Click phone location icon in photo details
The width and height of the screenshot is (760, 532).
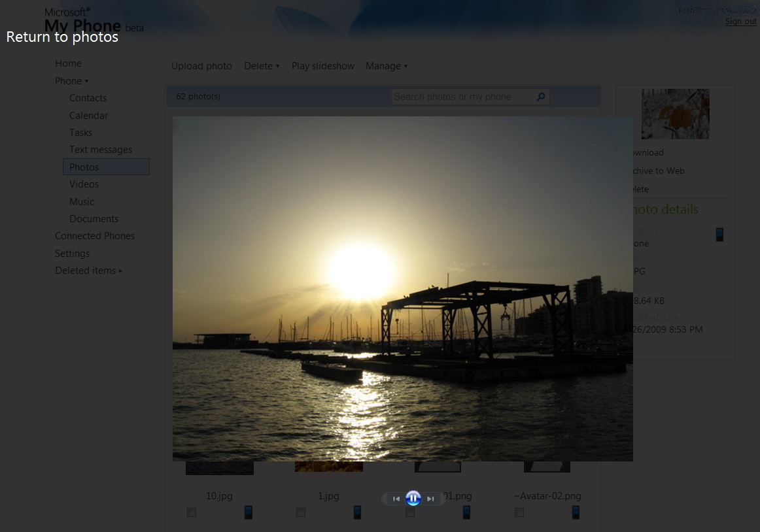[x=719, y=235]
